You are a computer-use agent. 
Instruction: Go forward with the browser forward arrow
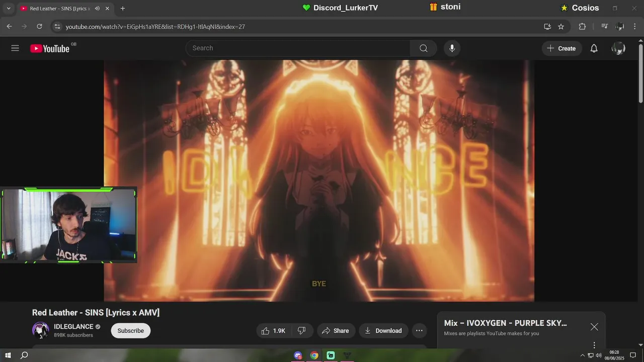pyautogui.click(x=24, y=26)
